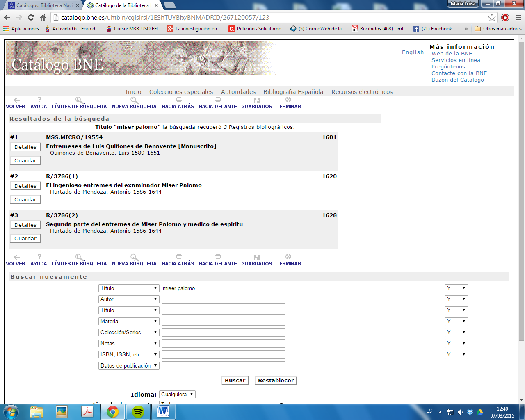
Task: Reload page with browser refresh icon
Action: 31,17
